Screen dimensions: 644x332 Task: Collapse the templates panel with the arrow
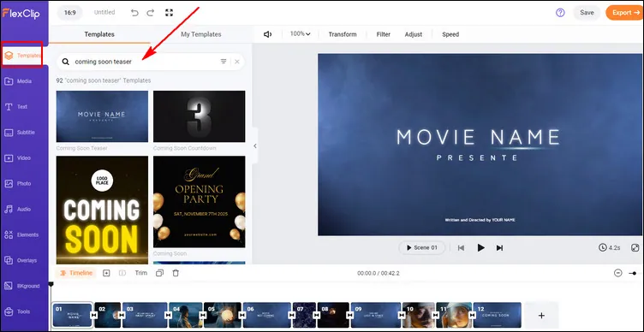[x=255, y=146]
